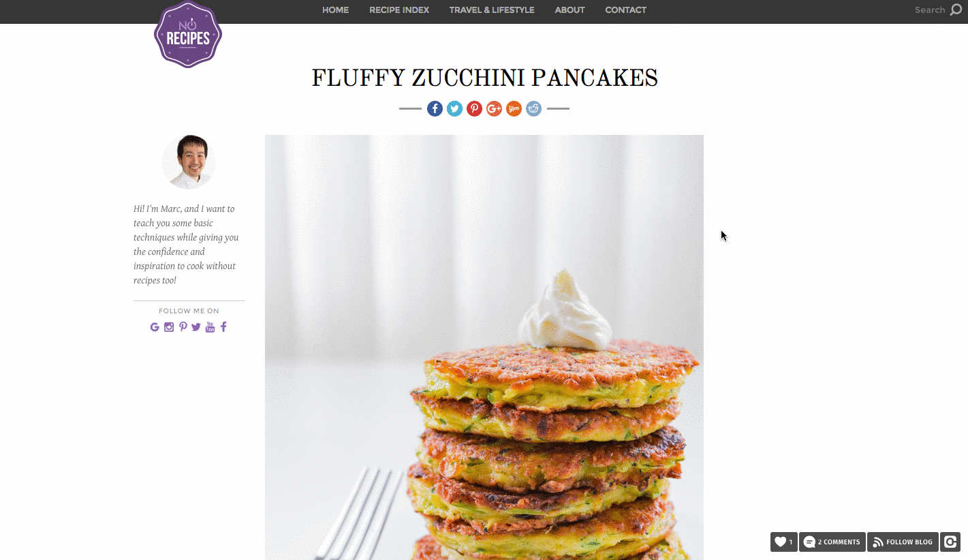Go to Travel & Lifestyle section
968x560 pixels.
[x=492, y=10]
